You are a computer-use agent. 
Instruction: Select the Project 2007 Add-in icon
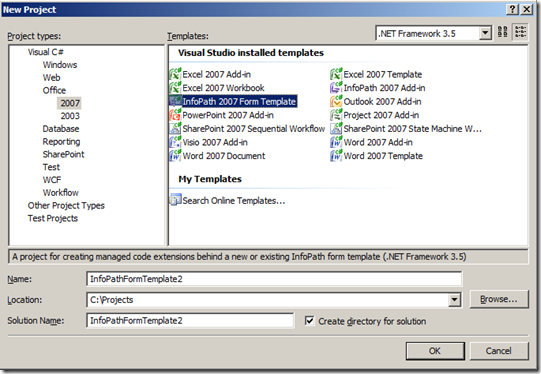click(336, 115)
